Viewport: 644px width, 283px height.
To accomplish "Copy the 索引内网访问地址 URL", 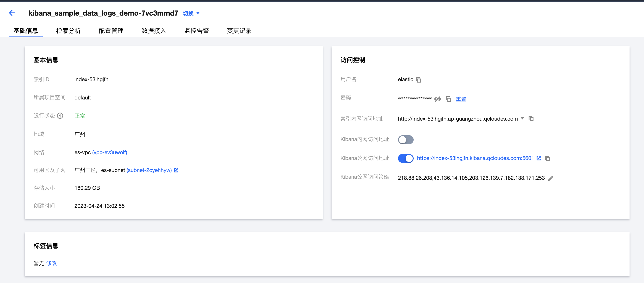I will [531, 119].
